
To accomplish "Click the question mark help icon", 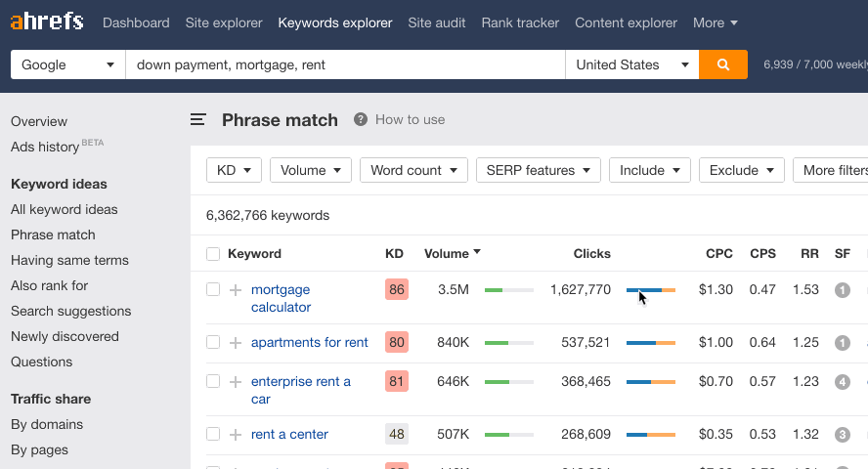I will (361, 119).
